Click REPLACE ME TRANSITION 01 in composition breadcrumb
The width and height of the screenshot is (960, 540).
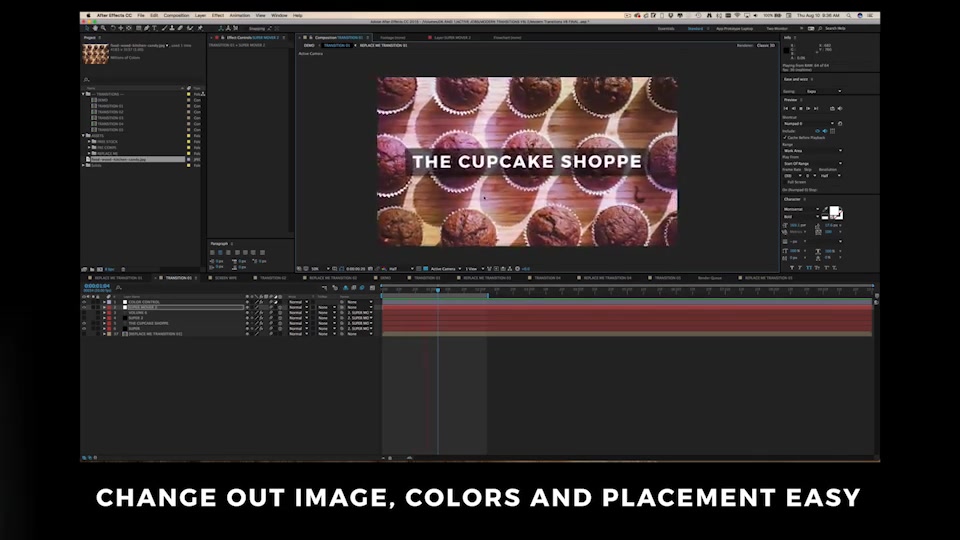pos(383,45)
